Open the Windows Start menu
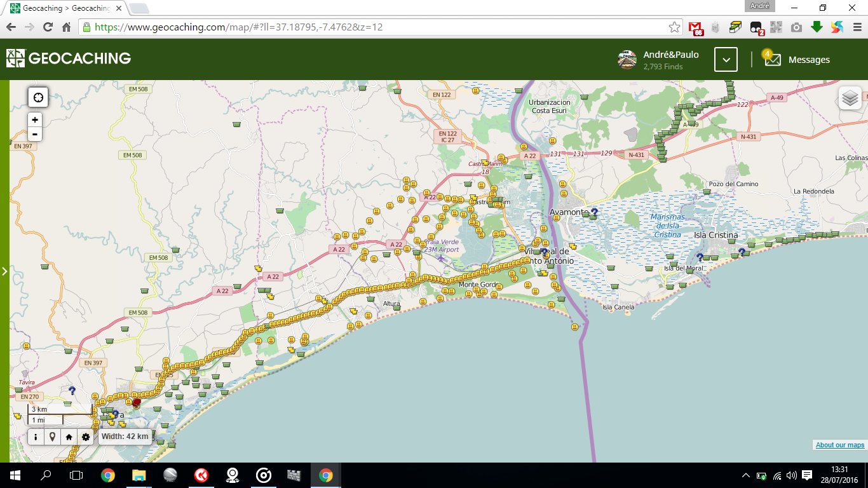 tap(15, 475)
